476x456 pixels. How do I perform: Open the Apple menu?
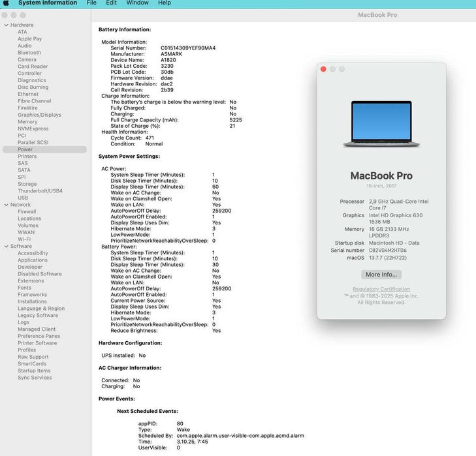pyautogui.click(x=6, y=3)
